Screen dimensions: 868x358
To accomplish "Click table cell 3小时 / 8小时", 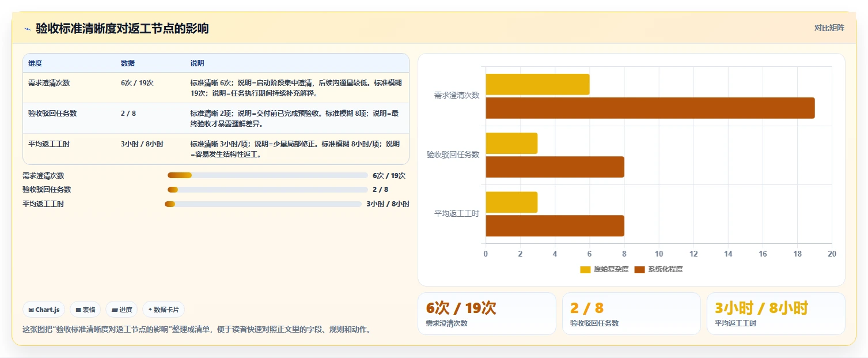I will pos(142,144).
